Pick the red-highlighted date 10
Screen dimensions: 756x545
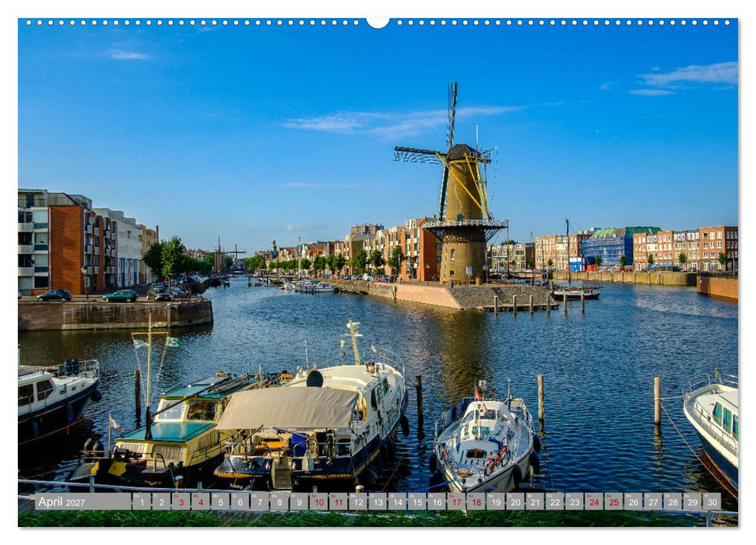pyautogui.click(x=318, y=501)
